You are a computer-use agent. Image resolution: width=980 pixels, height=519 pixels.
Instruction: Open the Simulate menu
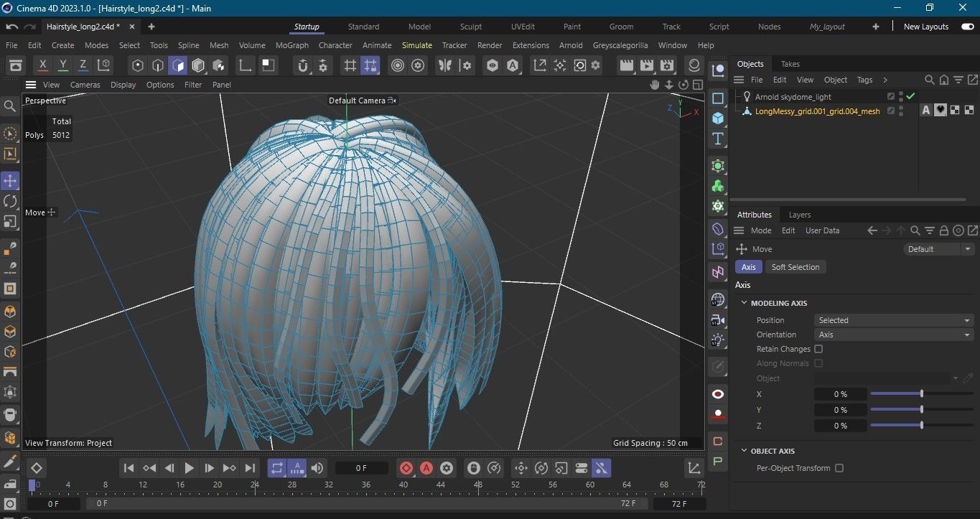point(416,45)
